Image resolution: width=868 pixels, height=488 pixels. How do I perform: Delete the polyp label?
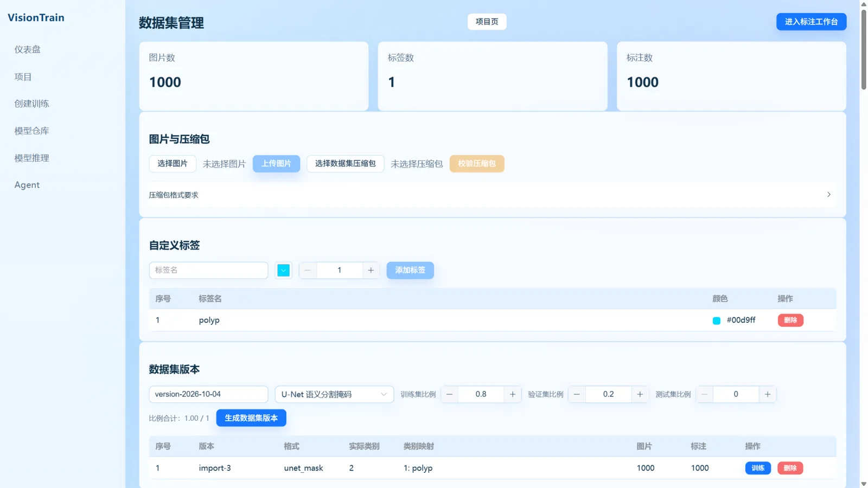tap(790, 320)
